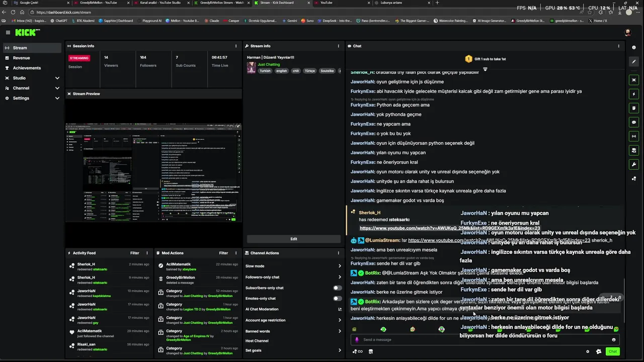Toggle the Channel Actions sidebar icon

coord(634,150)
